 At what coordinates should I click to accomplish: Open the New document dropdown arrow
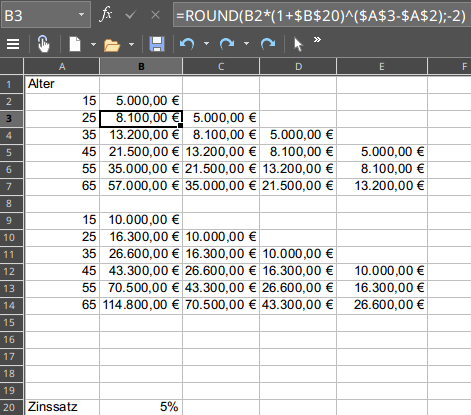pos(93,44)
